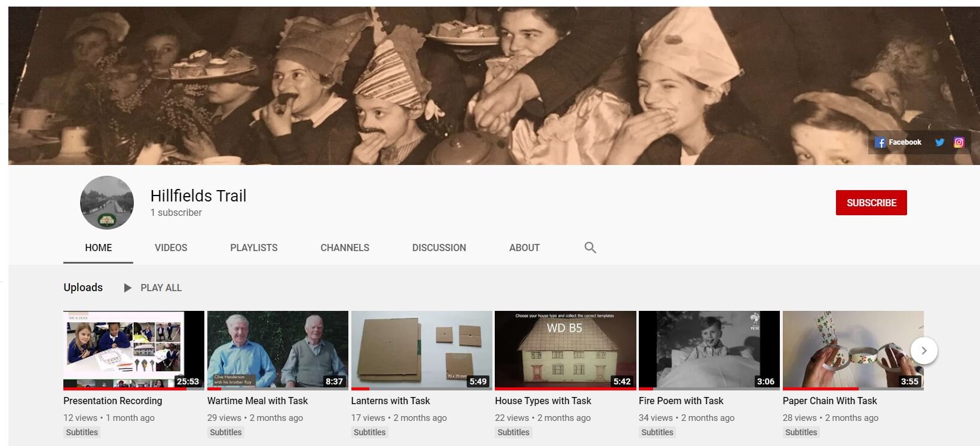Click the red Subscribe button
The height and width of the screenshot is (446, 980).
pos(871,203)
